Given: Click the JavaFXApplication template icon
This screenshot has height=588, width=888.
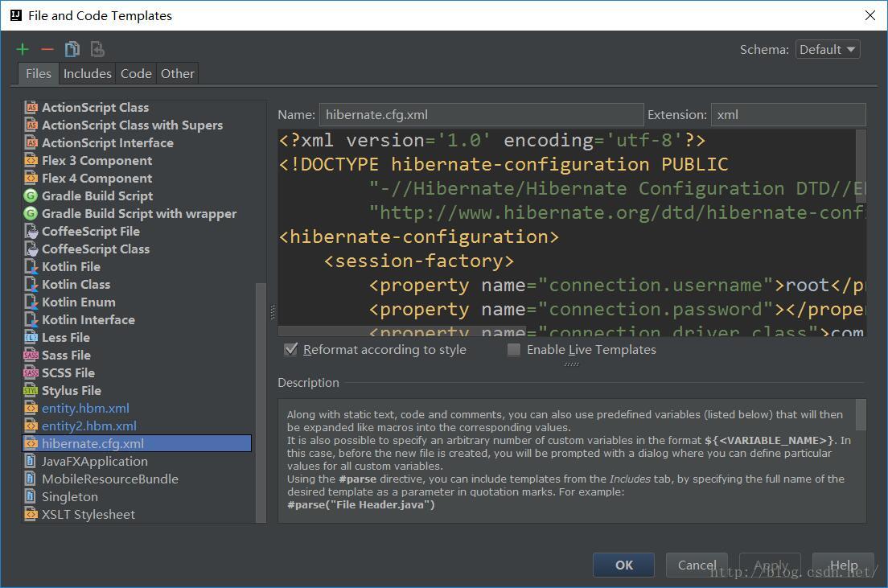Looking at the screenshot, I should pyautogui.click(x=31, y=461).
